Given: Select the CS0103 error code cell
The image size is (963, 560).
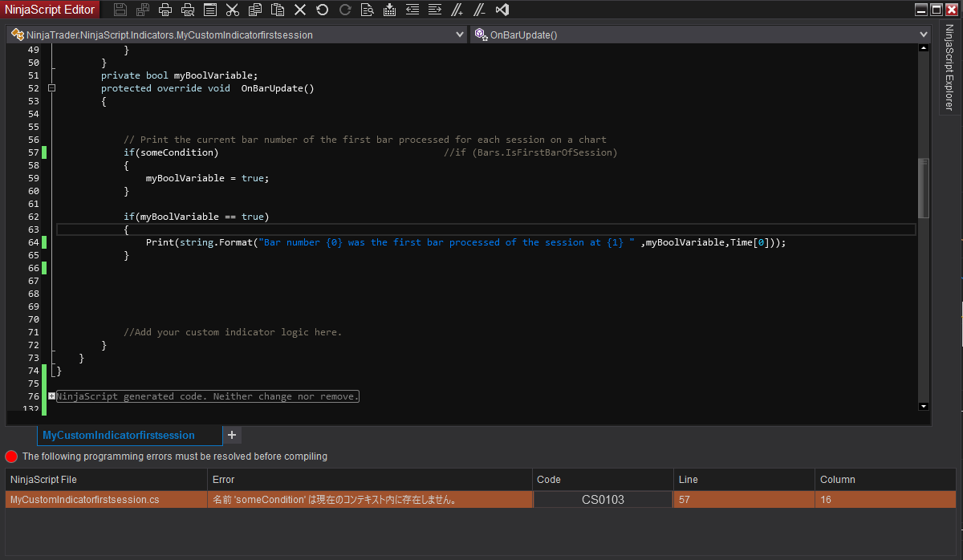Looking at the screenshot, I should click(603, 500).
